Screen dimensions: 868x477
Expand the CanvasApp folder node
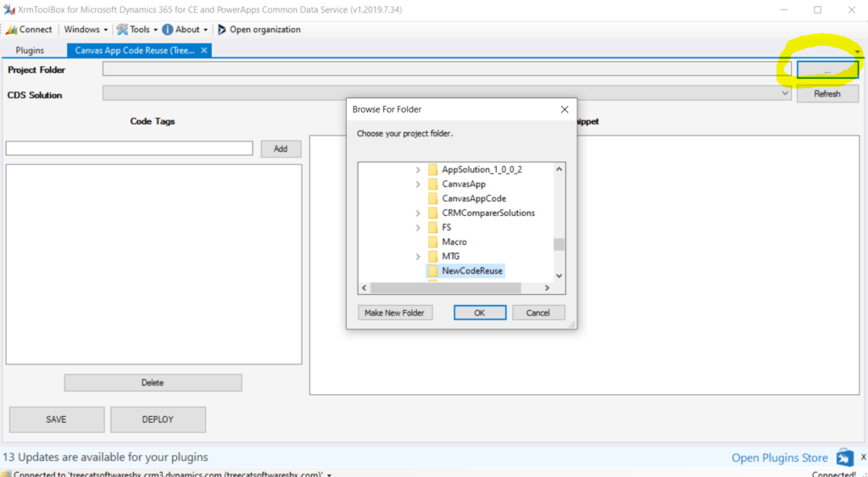[418, 184]
